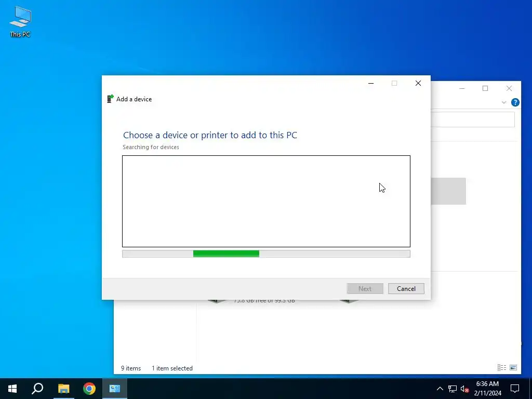The height and width of the screenshot is (399, 532).
Task: Close the background Explorer window
Action: pos(509,88)
